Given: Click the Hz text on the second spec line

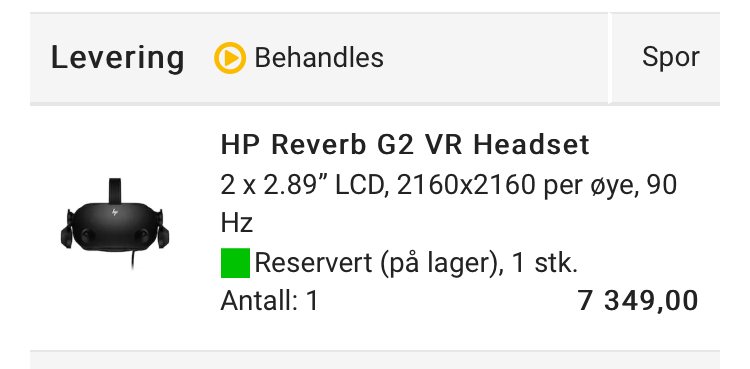Looking at the screenshot, I should [x=236, y=224].
